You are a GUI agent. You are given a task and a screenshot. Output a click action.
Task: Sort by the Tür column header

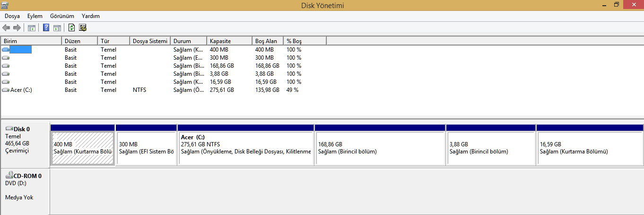(x=114, y=41)
